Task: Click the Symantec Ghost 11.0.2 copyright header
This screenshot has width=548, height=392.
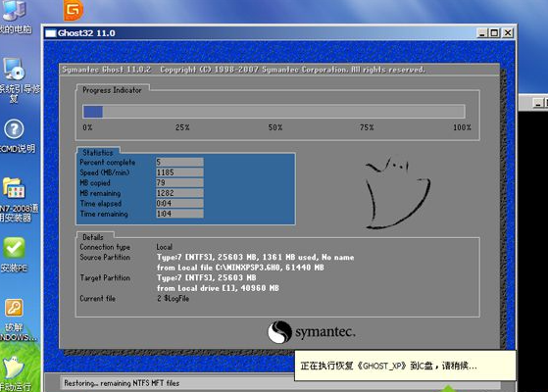Action: click(x=243, y=70)
